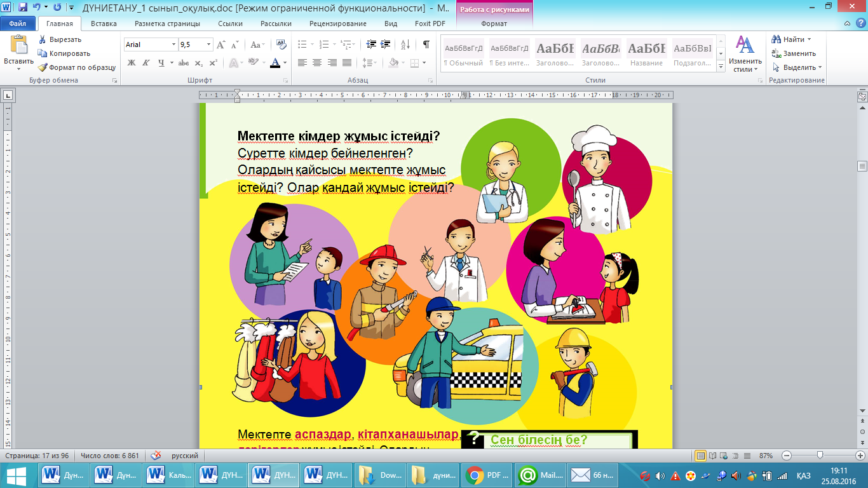868x488 pixels.
Task: Open Mail.ru agent in taskbar
Action: pos(540,475)
